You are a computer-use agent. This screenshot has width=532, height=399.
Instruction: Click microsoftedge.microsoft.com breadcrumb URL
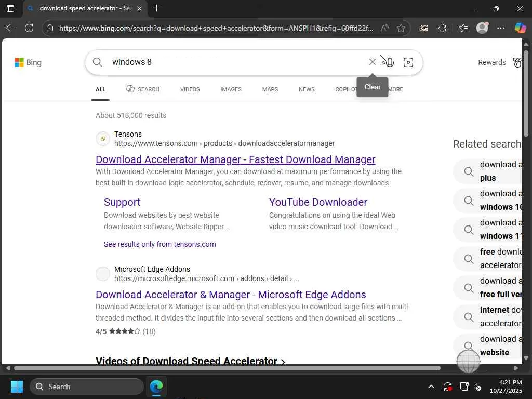207,278
